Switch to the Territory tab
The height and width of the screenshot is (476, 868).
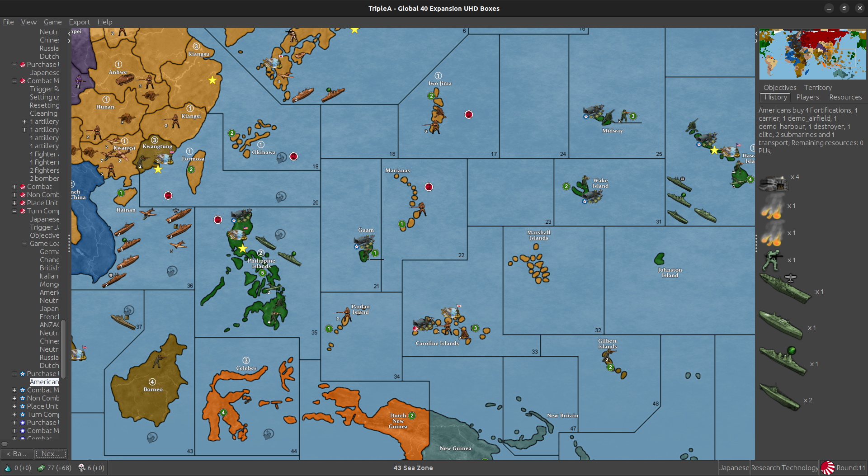(817, 88)
